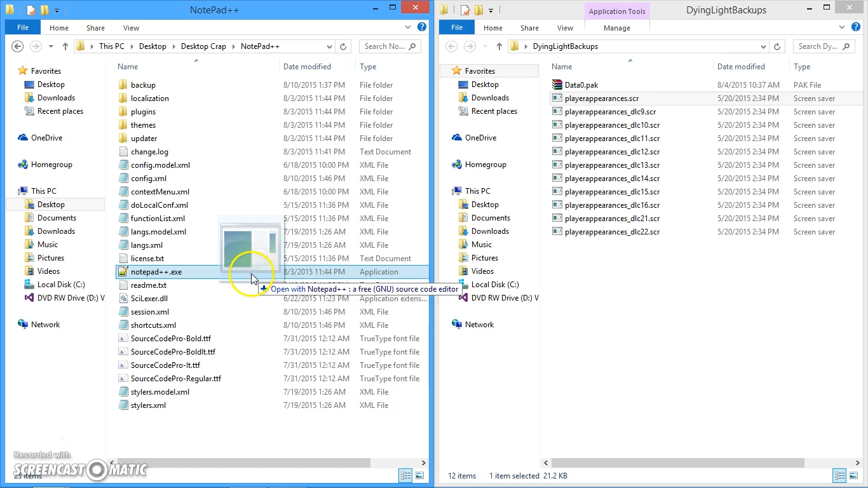Switch to details view in DyingLightBackups window
Viewport: 868px width, 488px height.
tap(839, 475)
